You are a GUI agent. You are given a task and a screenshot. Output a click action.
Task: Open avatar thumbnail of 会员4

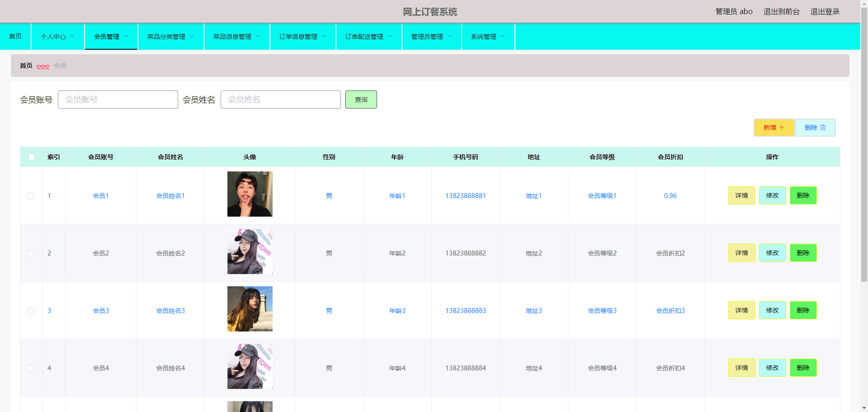[x=250, y=366]
